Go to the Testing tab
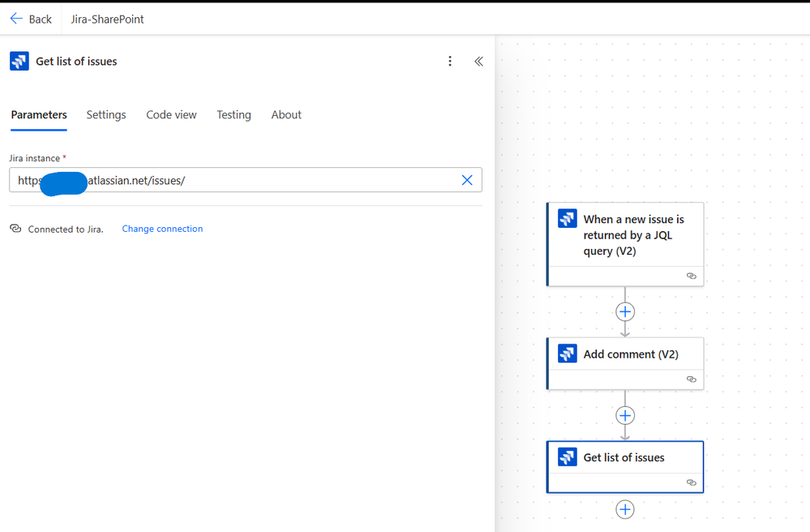This screenshot has height=532, width=810. 234,114
